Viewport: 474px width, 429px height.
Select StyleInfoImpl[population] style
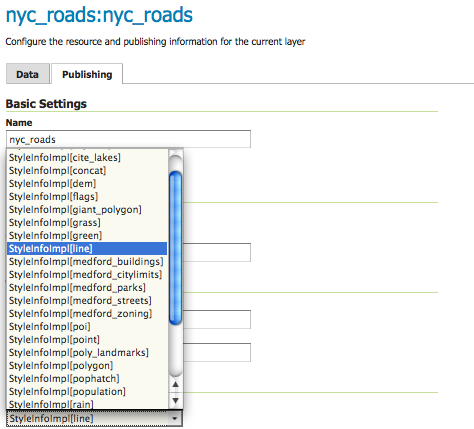tap(87, 391)
